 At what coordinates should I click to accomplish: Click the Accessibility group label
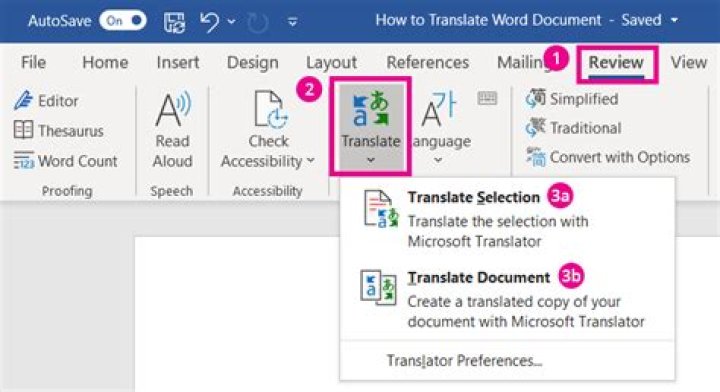coord(268,191)
